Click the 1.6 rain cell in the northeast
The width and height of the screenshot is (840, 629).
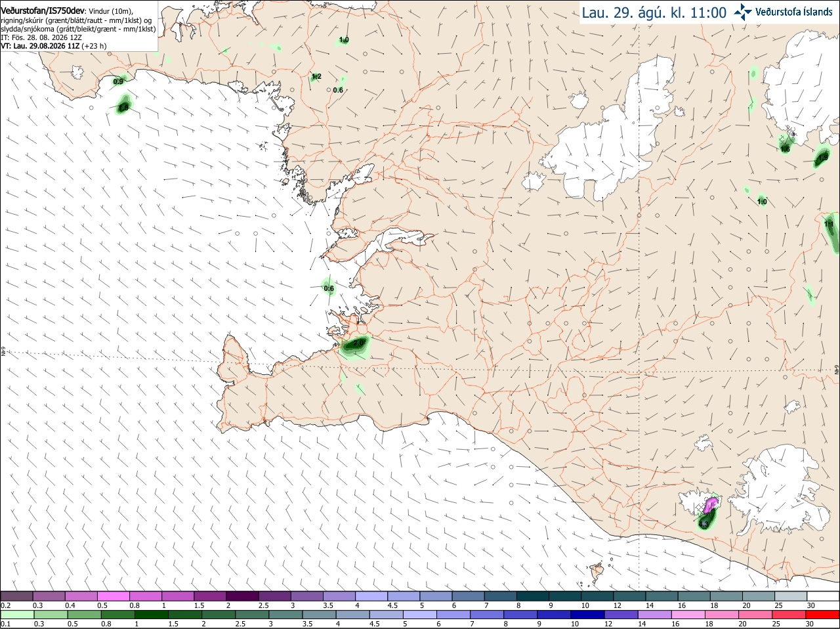tap(784, 145)
